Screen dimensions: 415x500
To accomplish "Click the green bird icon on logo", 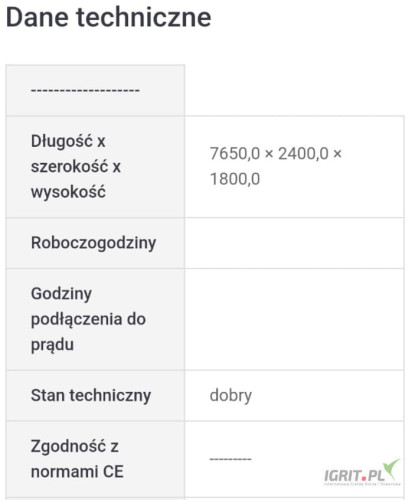I will (x=391, y=469).
